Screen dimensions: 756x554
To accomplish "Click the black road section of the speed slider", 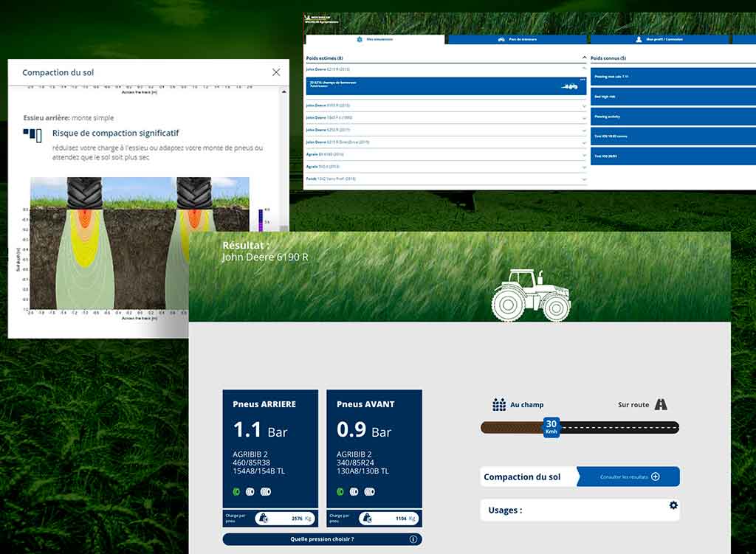I will [619, 427].
